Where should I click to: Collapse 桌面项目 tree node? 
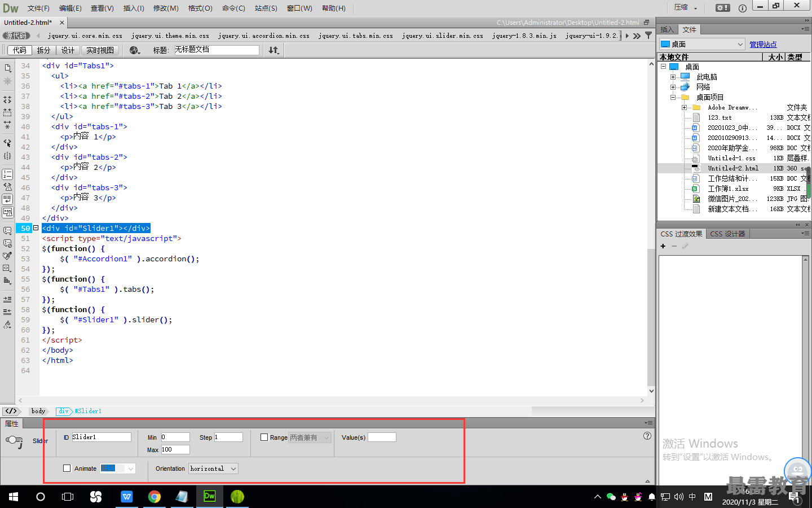click(673, 97)
